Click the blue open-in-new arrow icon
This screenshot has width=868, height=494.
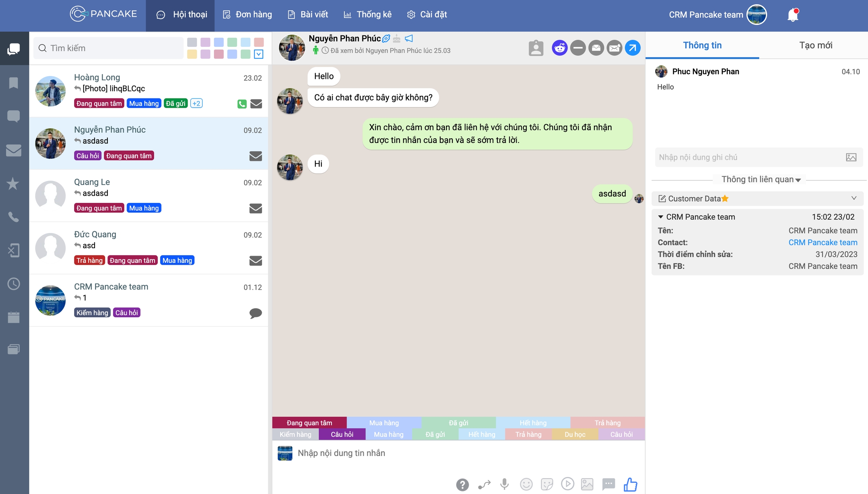point(633,48)
